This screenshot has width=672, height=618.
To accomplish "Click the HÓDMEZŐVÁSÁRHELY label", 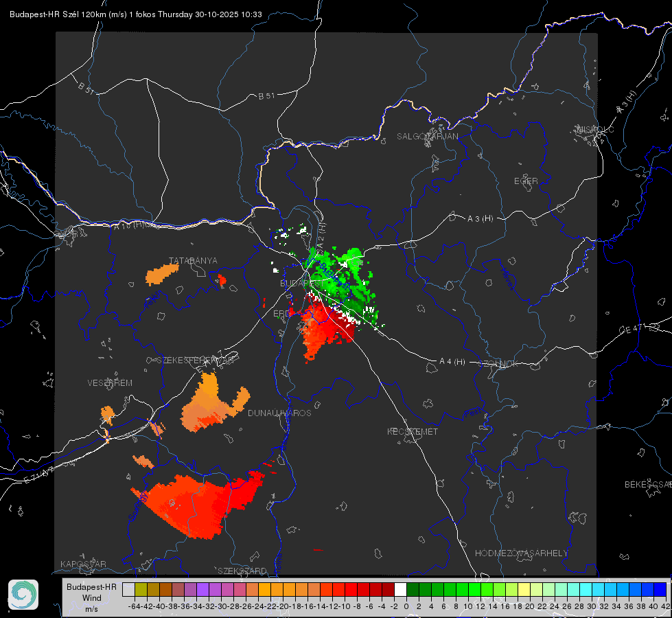I will pos(521,553).
